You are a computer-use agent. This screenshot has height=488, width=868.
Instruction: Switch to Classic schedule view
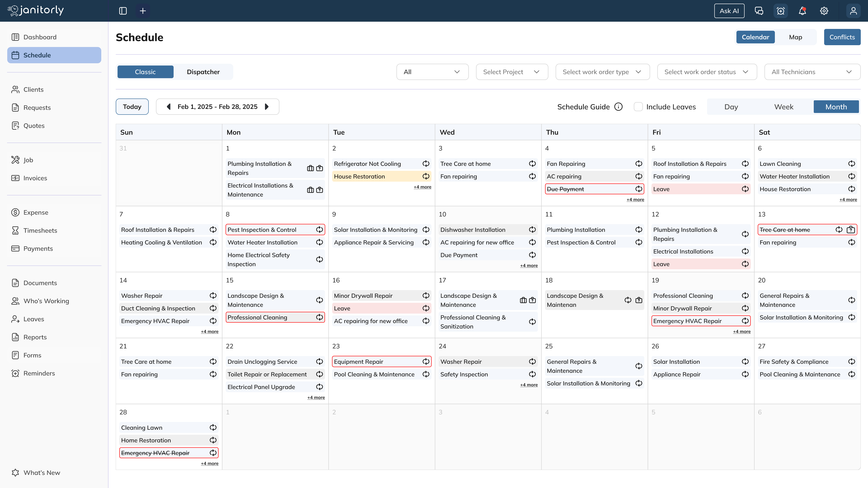(145, 72)
